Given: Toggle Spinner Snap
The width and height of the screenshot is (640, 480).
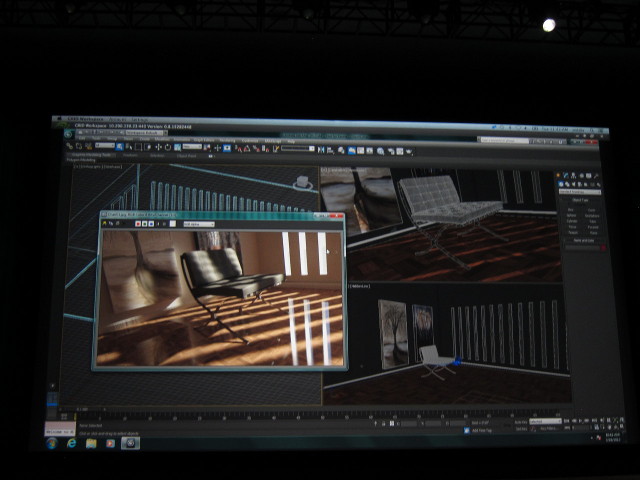Looking at the screenshot, I should point(265,149).
